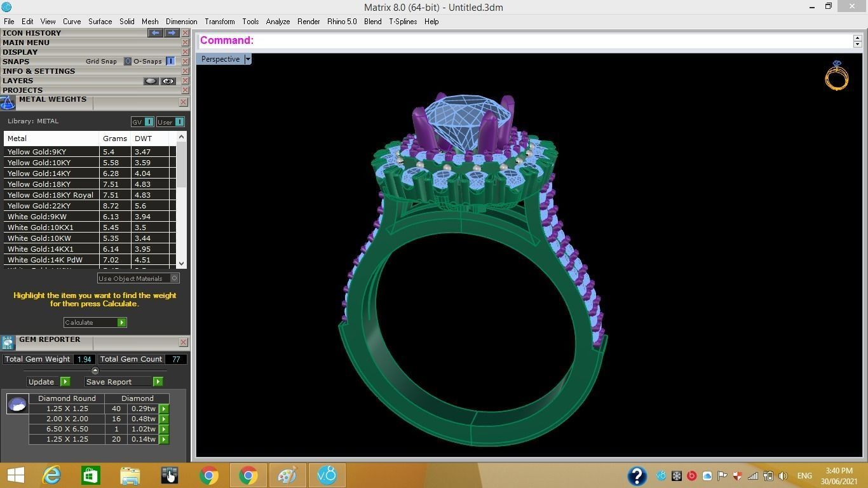Close the Info & Settings panel

tap(185, 71)
